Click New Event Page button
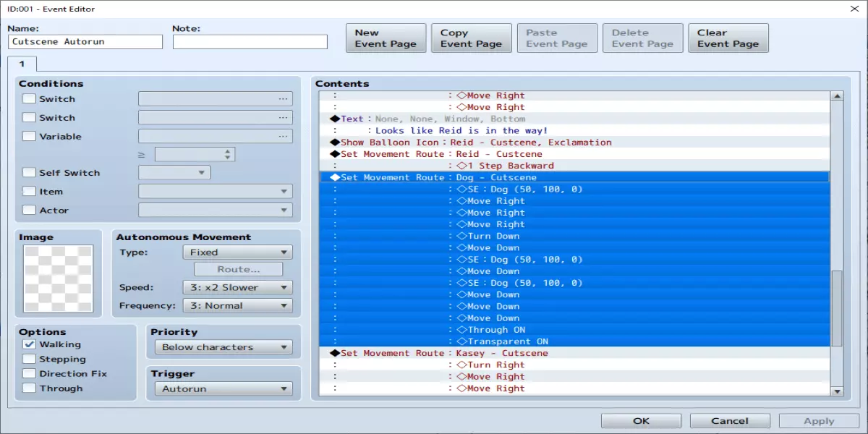The image size is (868, 434). 386,38
